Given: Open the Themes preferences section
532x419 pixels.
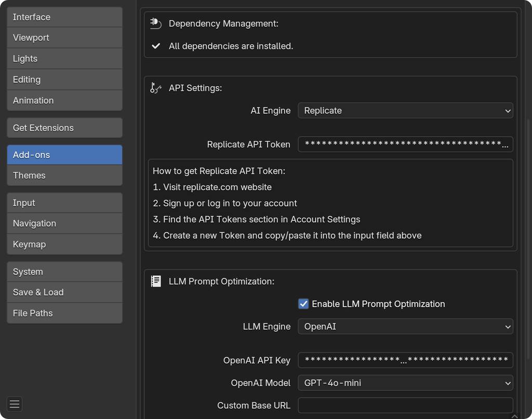Looking at the screenshot, I should pyautogui.click(x=64, y=176).
